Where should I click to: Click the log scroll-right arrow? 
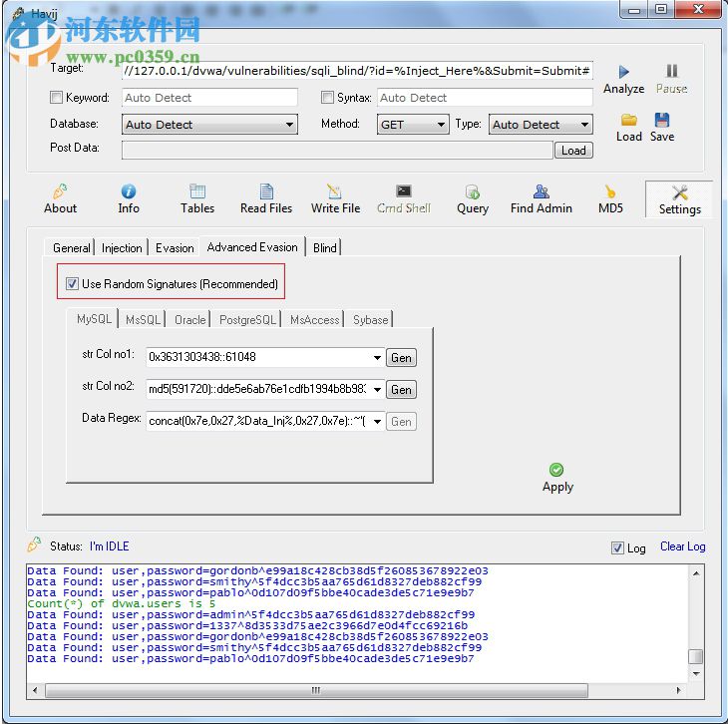[679, 690]
